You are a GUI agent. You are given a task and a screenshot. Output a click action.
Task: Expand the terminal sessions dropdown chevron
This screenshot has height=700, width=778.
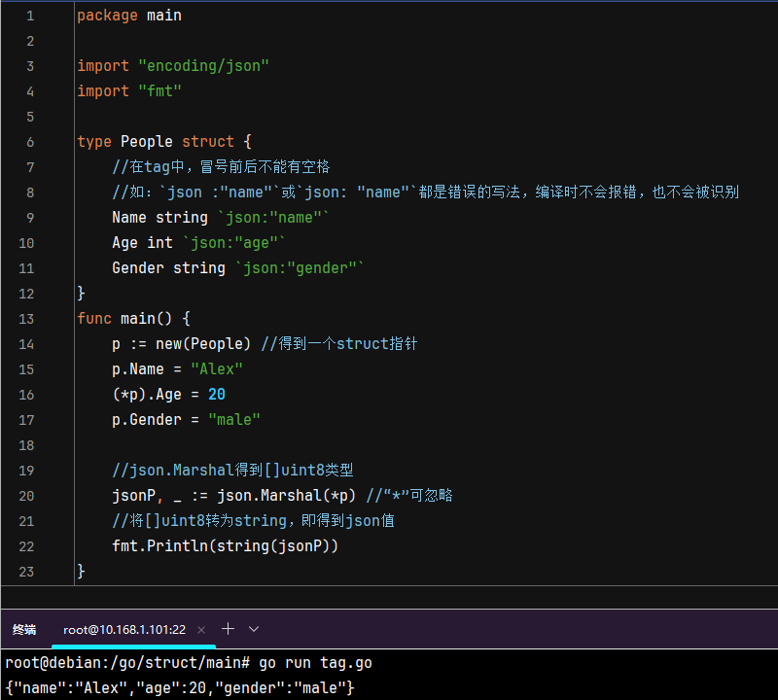click(254, 629)
